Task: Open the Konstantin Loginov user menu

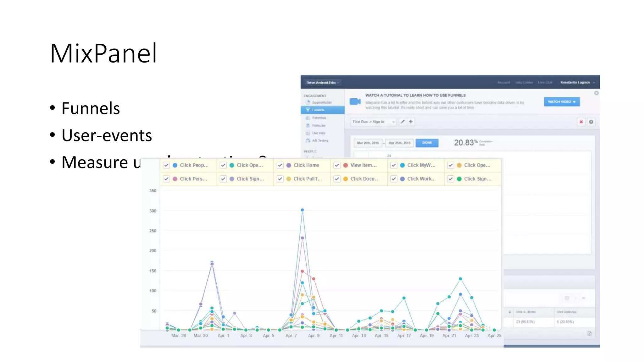Action: coord(578,82)
